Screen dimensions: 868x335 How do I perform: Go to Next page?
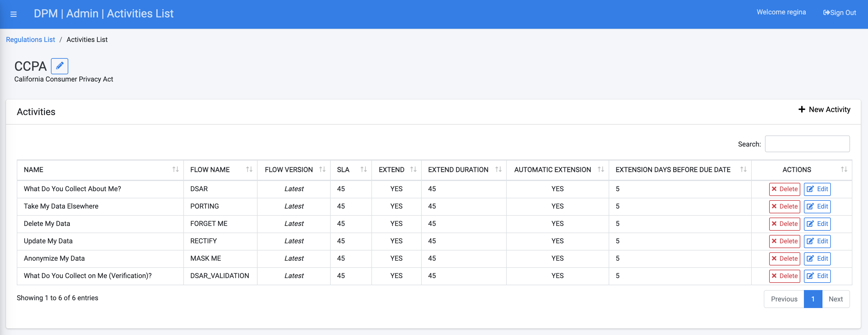click(x=836, y=299)
